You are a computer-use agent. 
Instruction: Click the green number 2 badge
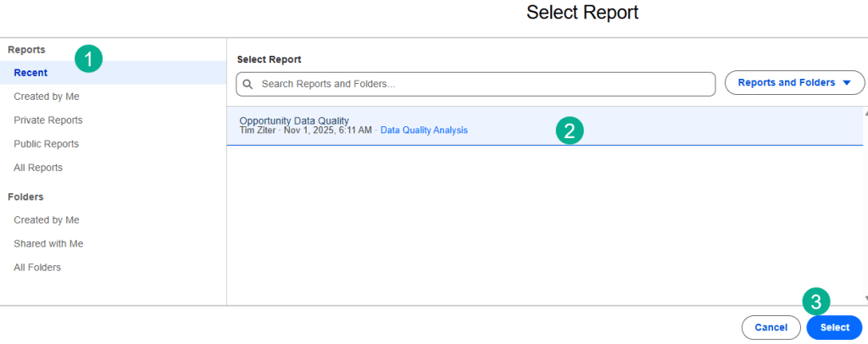(x=570, y=130)
